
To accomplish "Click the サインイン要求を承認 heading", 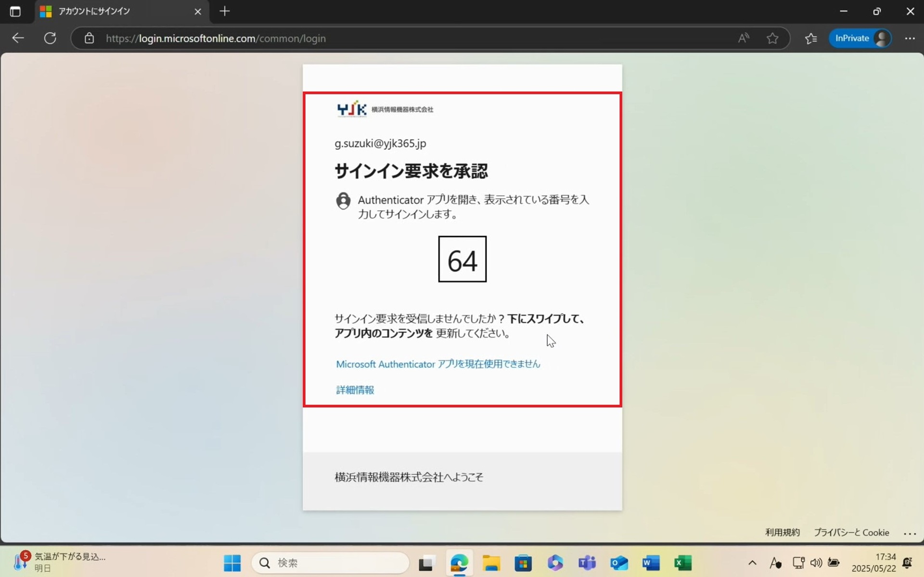I will 411,171.
